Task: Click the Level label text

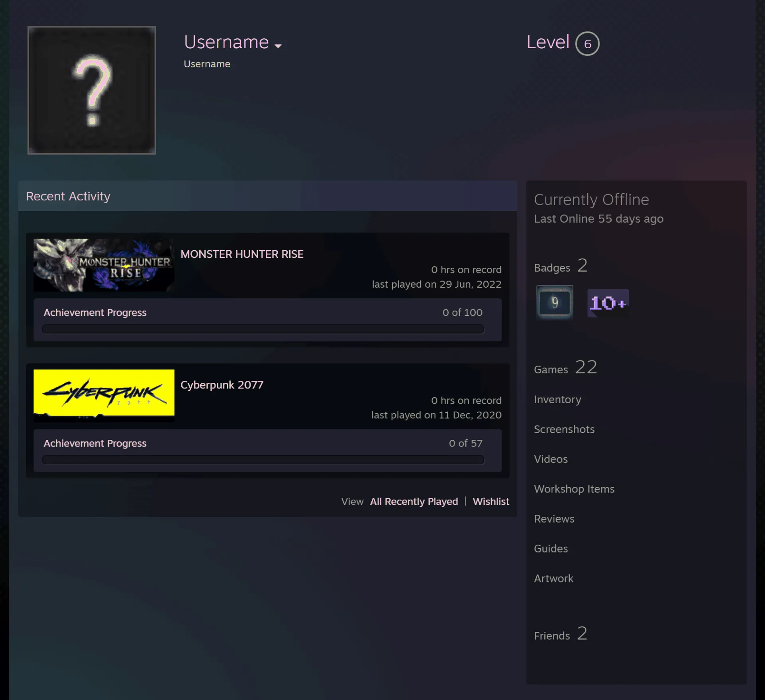Action: [x=548, y=42]
